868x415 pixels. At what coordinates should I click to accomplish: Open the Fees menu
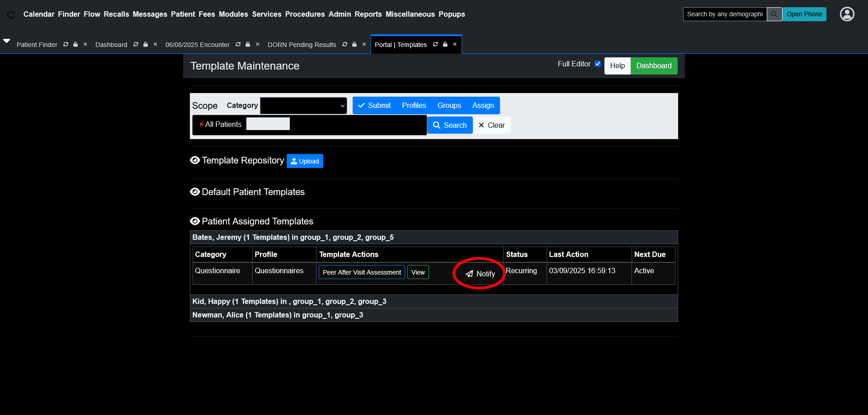tap(207, 14)
